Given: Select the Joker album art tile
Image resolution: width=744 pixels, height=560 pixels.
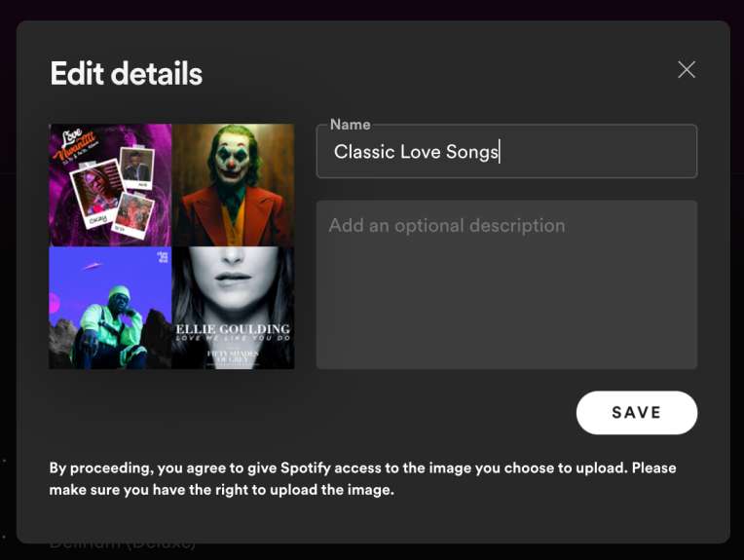Looking at the screenshot, I should point(233,185).
